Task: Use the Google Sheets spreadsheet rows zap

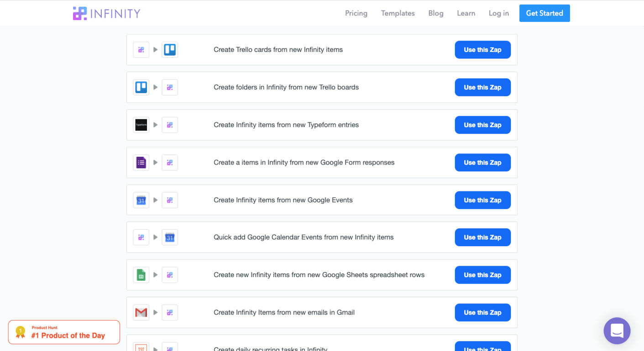Action: (x=482, y=275)
